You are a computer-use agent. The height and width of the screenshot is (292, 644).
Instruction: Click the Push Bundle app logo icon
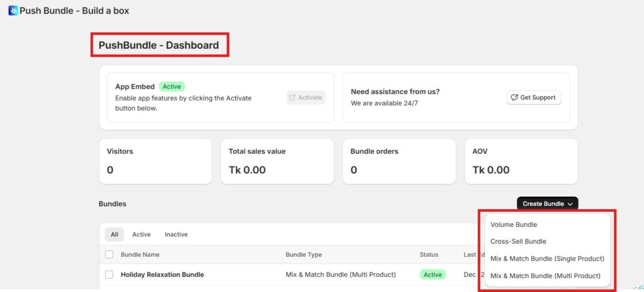13,11
